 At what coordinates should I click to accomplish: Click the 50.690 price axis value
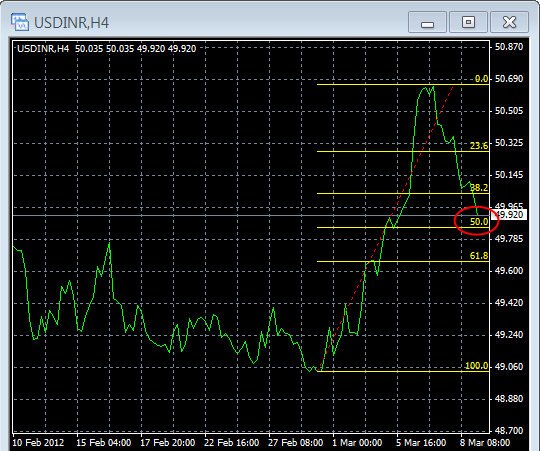click(509, 79)
